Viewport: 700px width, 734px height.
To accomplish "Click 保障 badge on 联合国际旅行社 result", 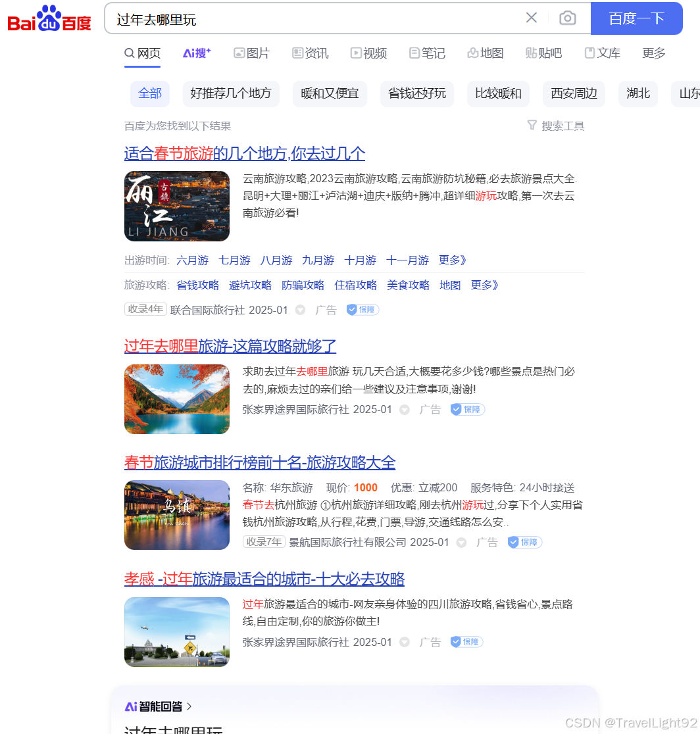I will tap(362, 310).
